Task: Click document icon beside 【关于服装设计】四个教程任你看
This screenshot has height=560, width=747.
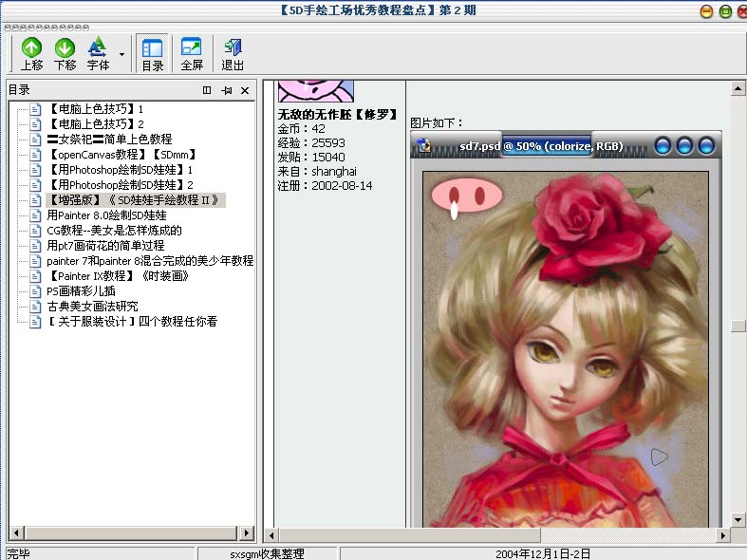Action: pyautogui.click(x=35, y=323)
